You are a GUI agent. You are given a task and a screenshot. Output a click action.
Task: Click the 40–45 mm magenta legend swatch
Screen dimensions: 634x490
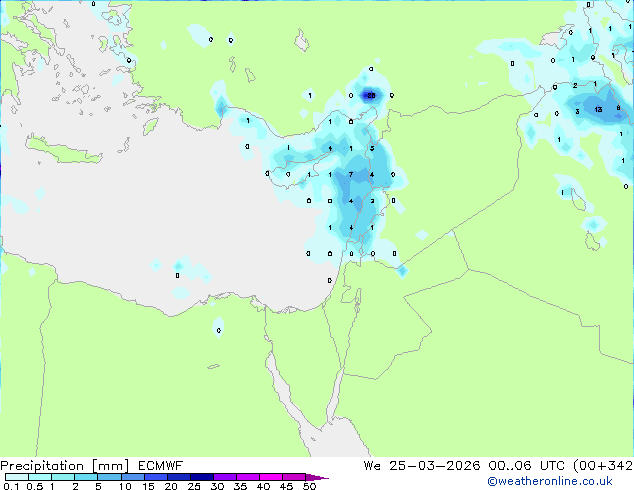click(271, 477)
